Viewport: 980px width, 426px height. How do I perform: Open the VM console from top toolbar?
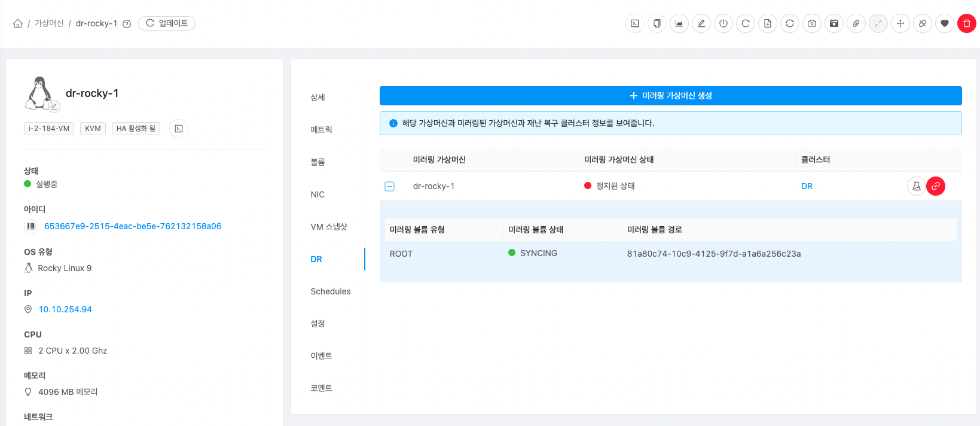point(635,23)
